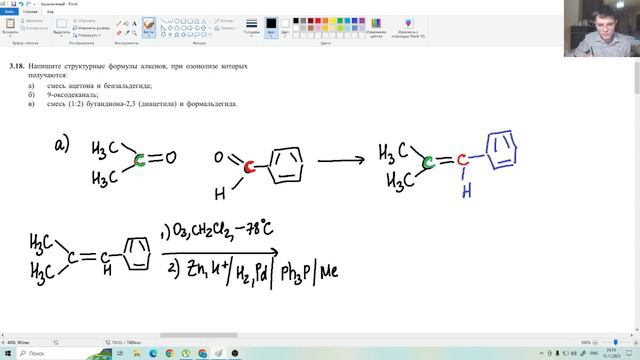Click the Redo arrow in quick access toolbar
This screenshot has height=360, width=640.
pos(28,4)
